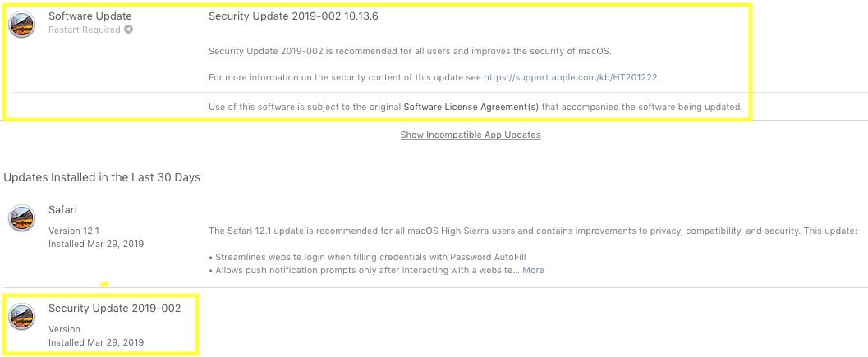Click the installed Security Update 2019-002 icon

[x=21, y=317]
